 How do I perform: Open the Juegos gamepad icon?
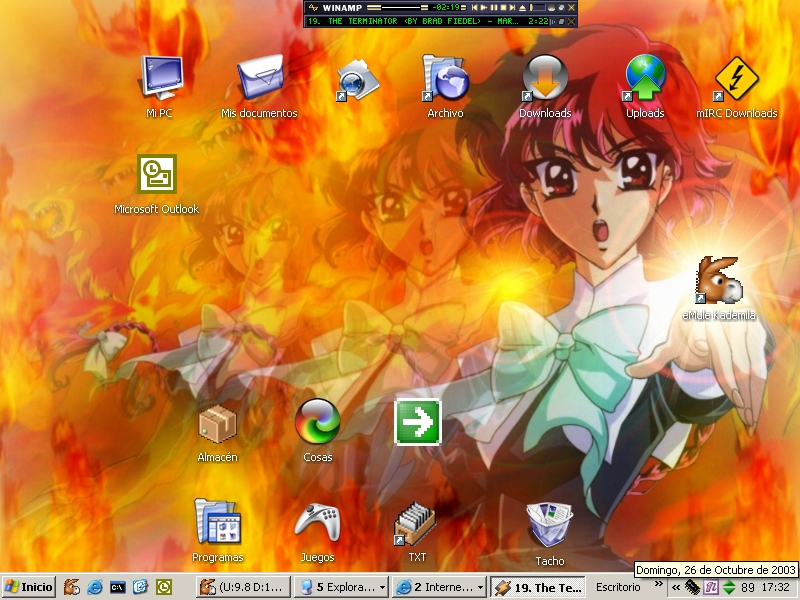(x=317, y=523)
